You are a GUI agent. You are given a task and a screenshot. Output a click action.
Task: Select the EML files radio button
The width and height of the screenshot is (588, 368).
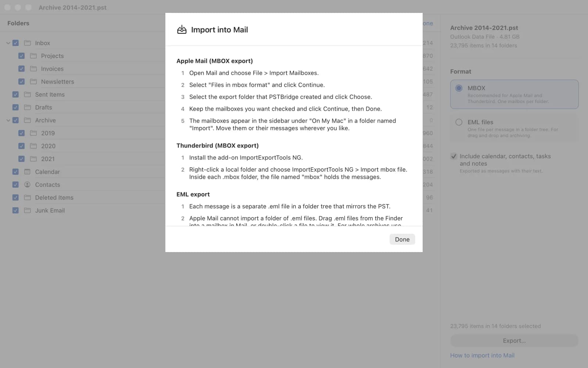459,122
